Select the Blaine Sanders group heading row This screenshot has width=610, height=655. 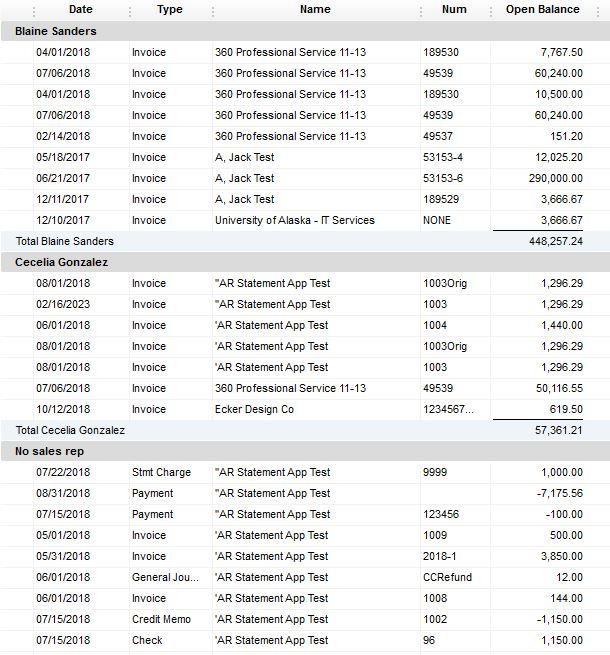coord(56,31)
